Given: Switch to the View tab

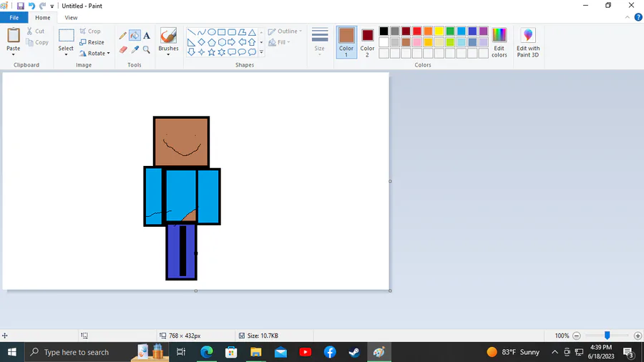Looking at the screenshot, I should (71, 18).
